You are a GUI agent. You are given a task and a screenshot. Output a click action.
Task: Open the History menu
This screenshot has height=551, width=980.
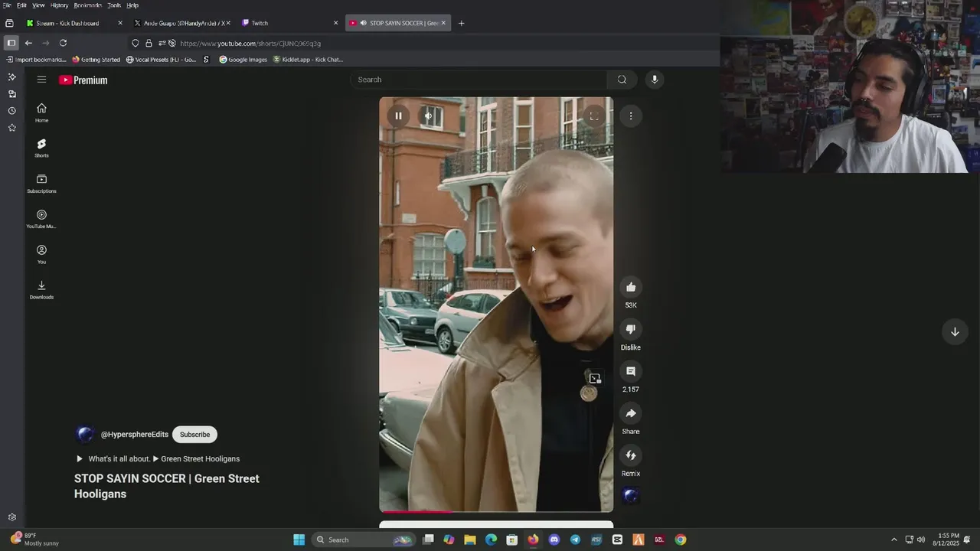pyautogui.click(x=59, y=5)
